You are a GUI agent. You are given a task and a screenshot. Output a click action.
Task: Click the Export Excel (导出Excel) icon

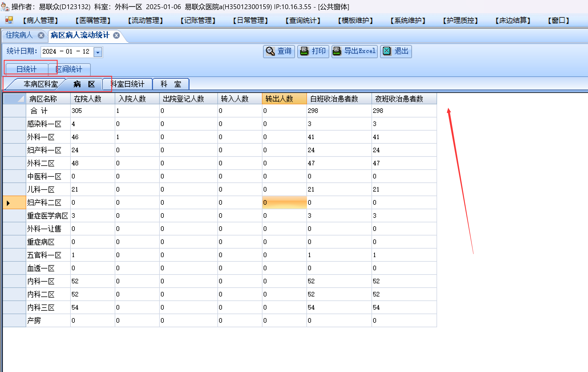coord(337,51)
